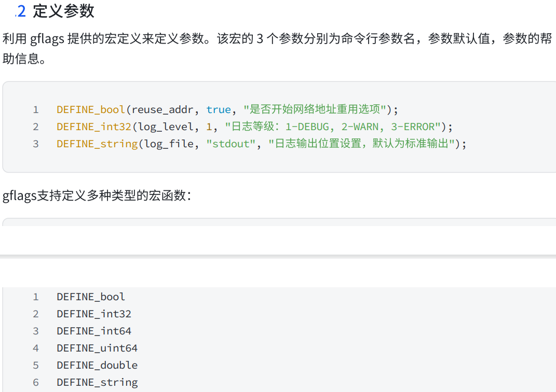Click 'DEFINE_double' in the macro list
556x392 pixels.
(x=97, y=365)
